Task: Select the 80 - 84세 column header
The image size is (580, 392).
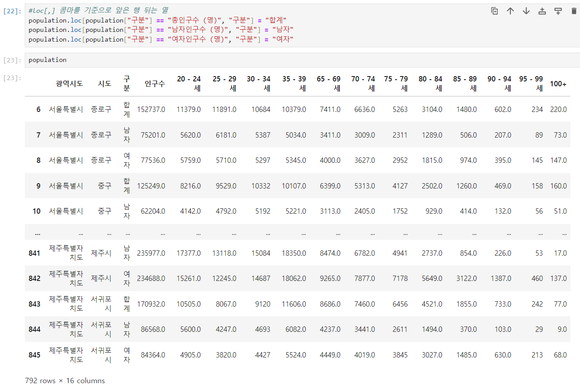Action: click(x=430, y=84)
